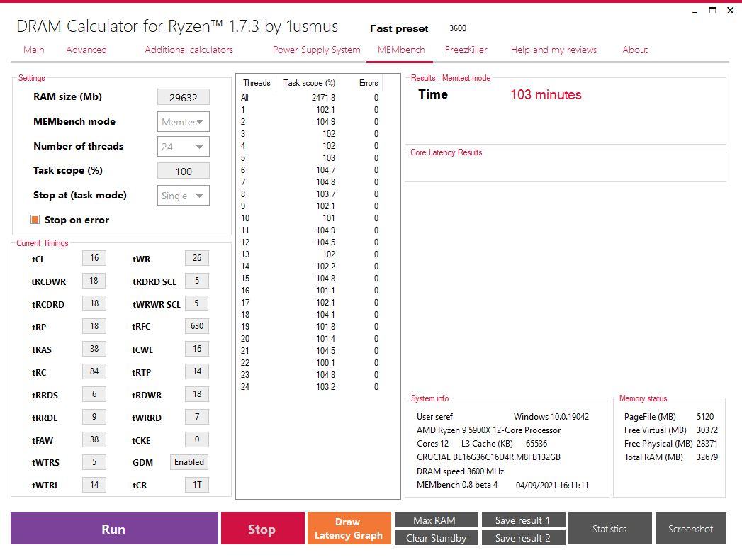Open the Power Supply System tab

click(x=317, y=50)
